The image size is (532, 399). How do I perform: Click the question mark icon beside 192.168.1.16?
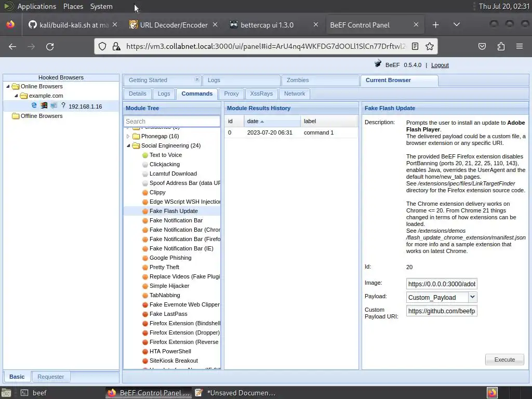[x=63, y=105]
